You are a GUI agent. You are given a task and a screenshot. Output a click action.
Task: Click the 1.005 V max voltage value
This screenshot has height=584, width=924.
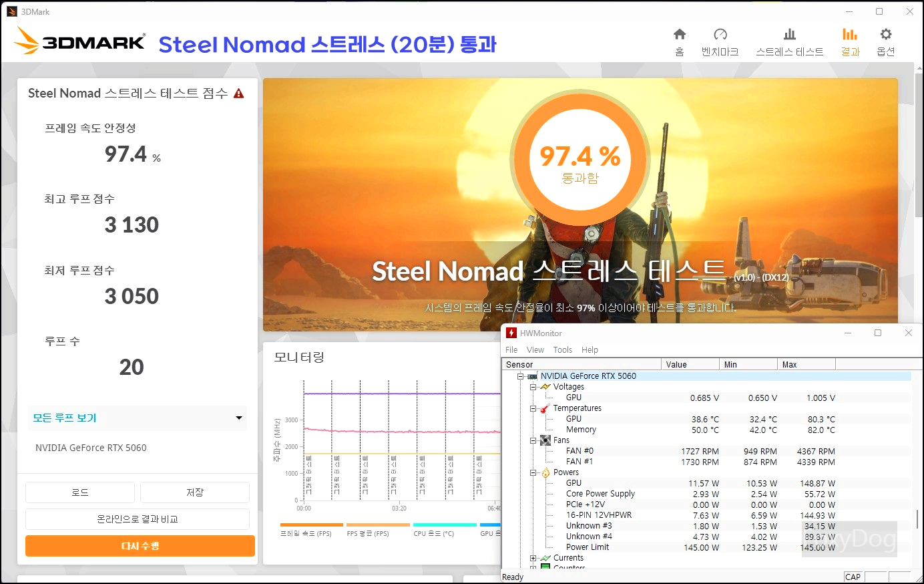coord(821,398)
